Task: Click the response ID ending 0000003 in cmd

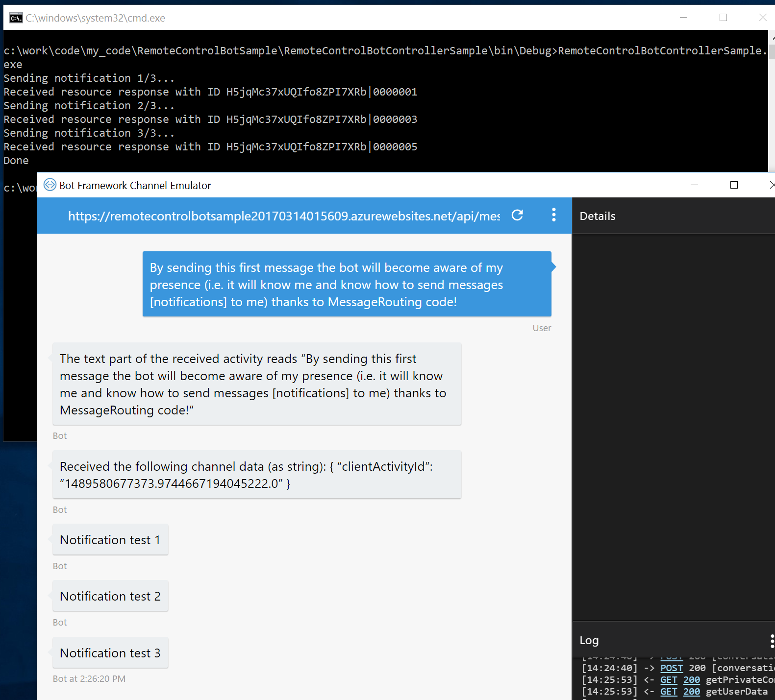Action: (322, 119)
